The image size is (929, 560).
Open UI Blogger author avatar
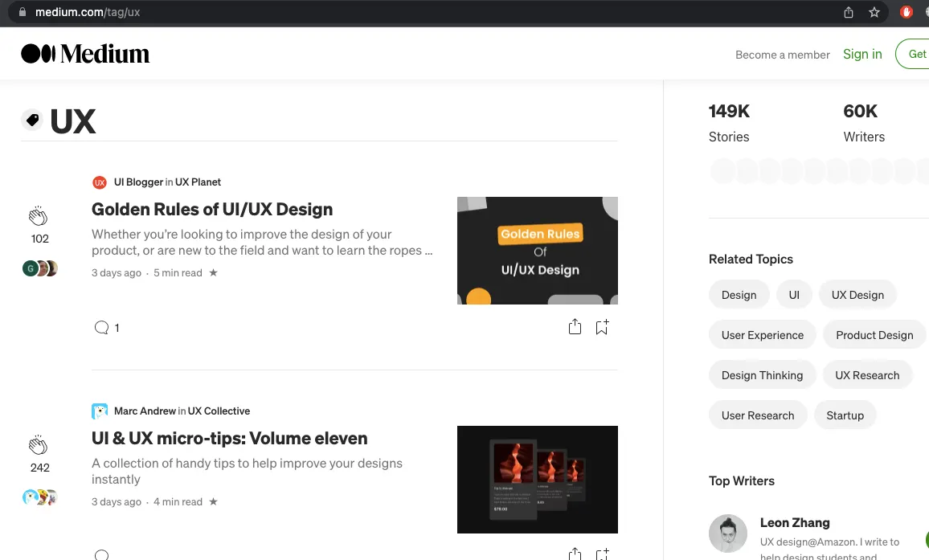tap(100, 182)
